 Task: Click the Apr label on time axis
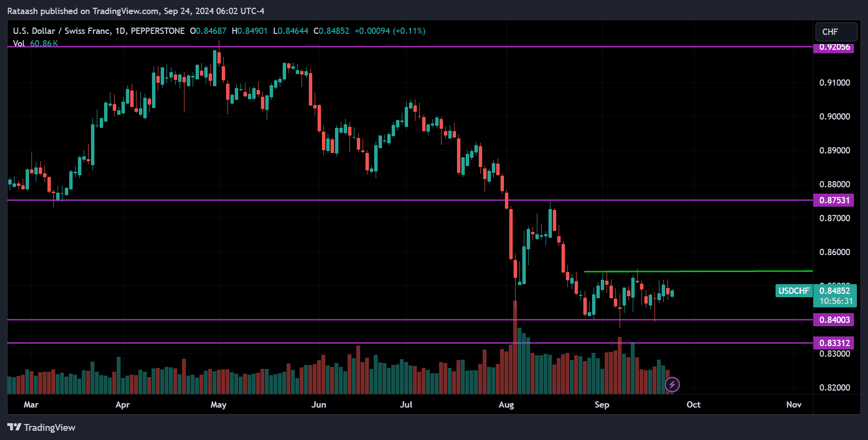(122, 405)
